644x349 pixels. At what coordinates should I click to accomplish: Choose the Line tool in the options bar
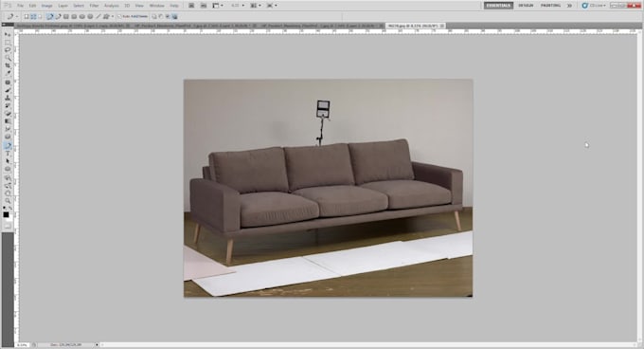[98, 16]
